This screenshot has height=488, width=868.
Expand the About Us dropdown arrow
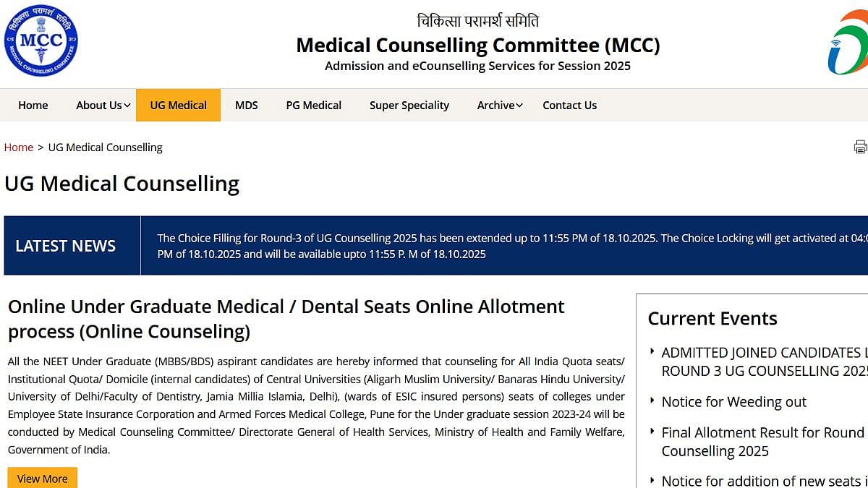click(127, 106)
